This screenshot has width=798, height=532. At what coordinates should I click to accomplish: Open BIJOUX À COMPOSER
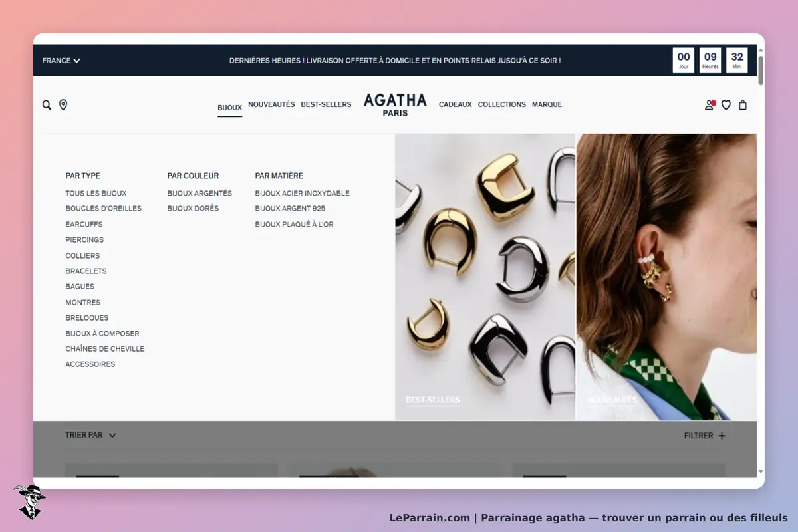tap(102, 334)
